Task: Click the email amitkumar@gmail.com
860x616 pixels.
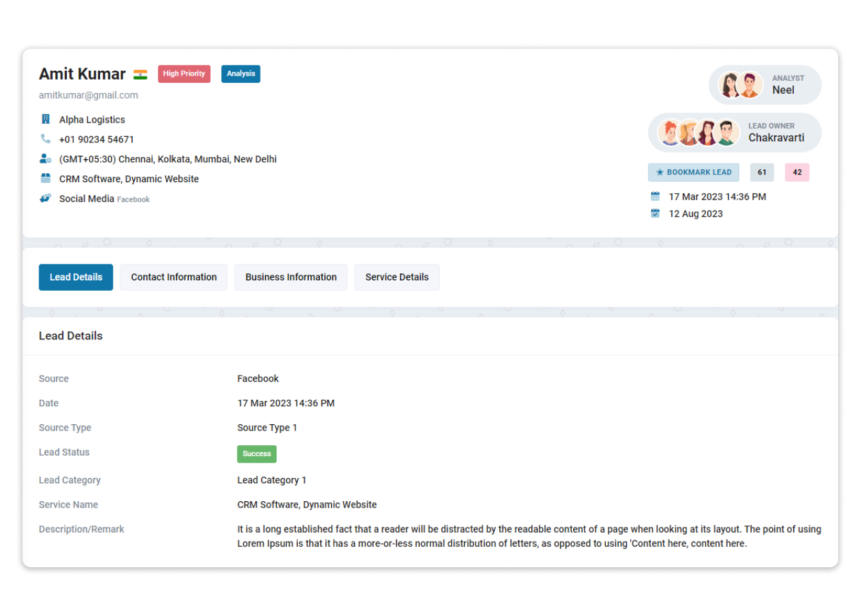Action: pyautogui.click(x=88, y=95)
